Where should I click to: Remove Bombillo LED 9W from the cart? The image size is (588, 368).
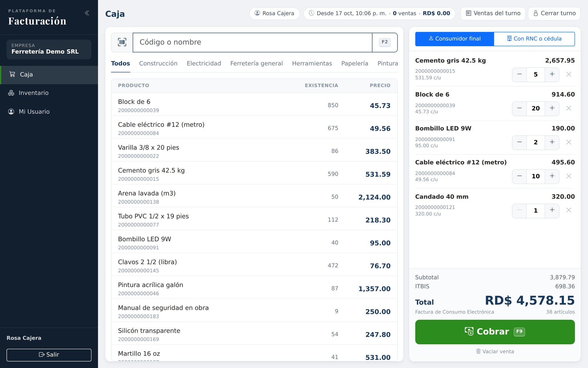coord(569,142)
